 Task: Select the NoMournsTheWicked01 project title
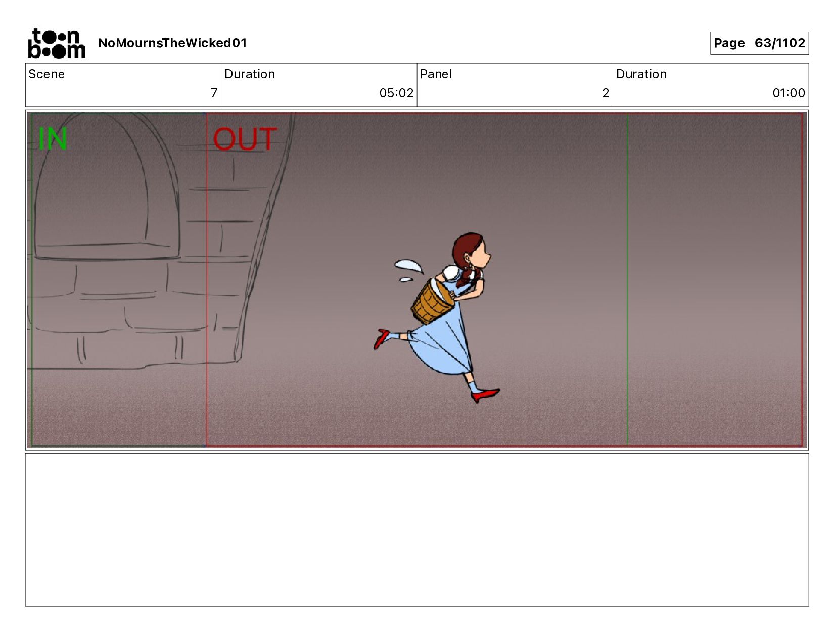coord(172,43)
